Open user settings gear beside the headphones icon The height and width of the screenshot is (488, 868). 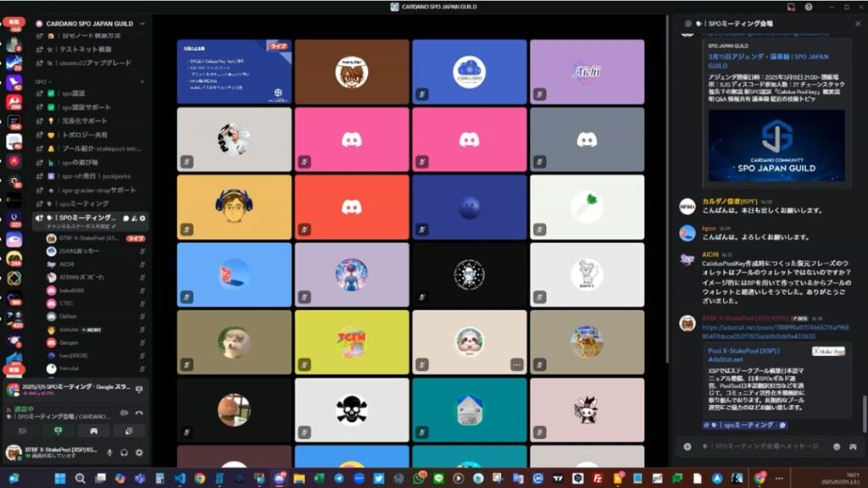point(139,452)
